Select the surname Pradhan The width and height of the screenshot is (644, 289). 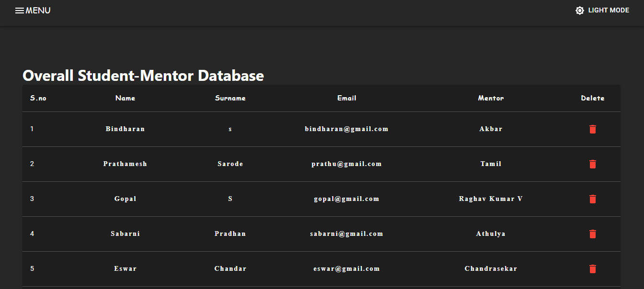pos(230,234)
